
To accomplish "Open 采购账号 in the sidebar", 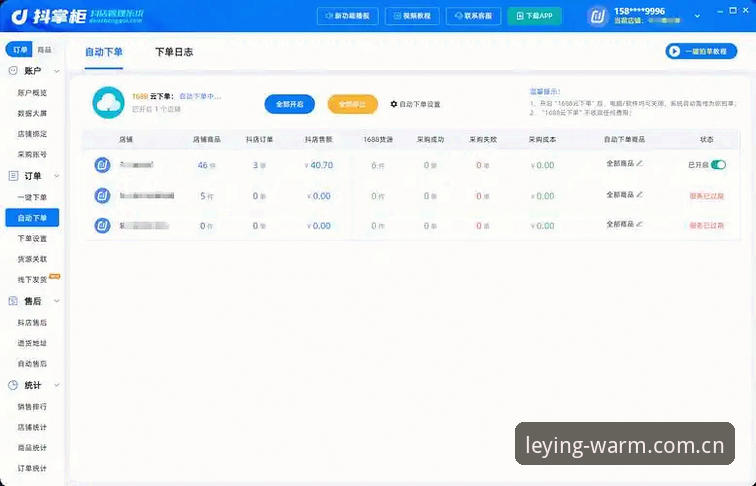I will (x=32, y=155).
